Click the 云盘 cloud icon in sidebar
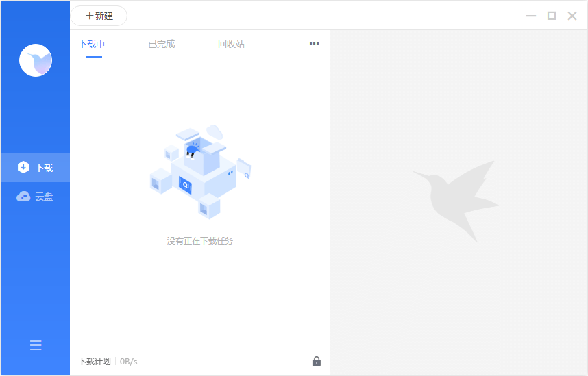 coord(23,197)
